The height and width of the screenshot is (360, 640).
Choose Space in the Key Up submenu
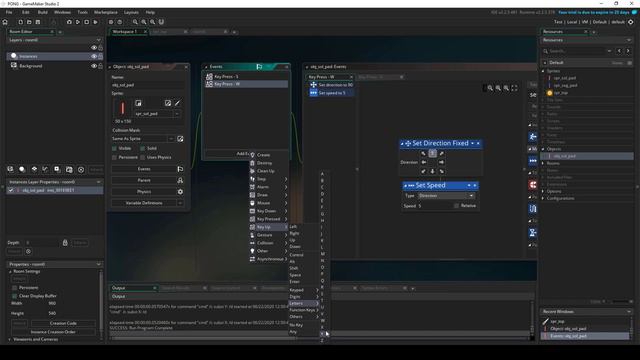(x=295, y=275)
